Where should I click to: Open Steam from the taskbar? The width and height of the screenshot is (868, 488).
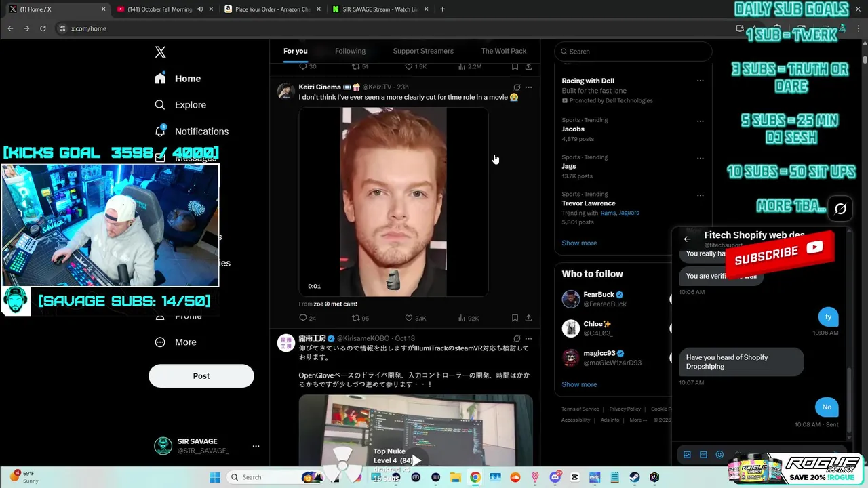(635, 477)
